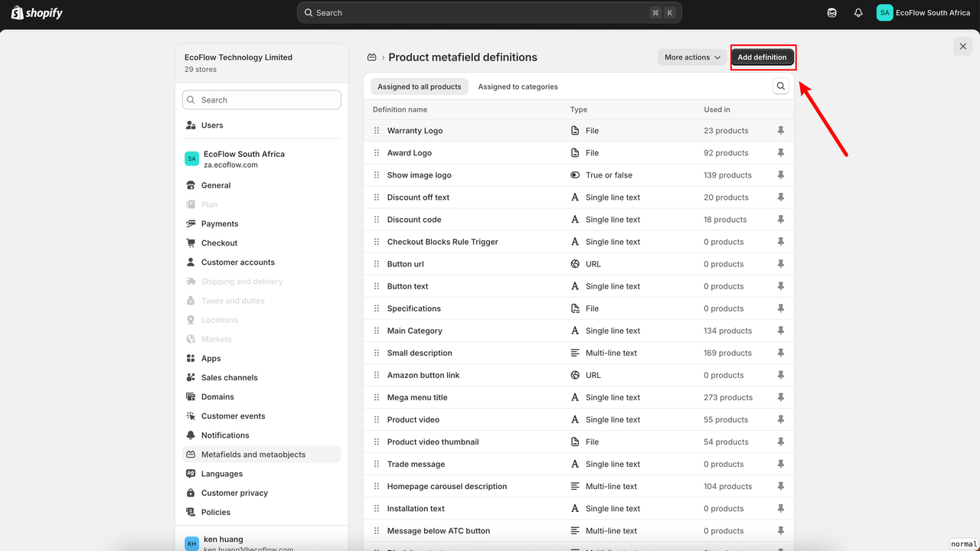Close the settings panel with X
Screen dimensions: 980x551
click(963, 47)
